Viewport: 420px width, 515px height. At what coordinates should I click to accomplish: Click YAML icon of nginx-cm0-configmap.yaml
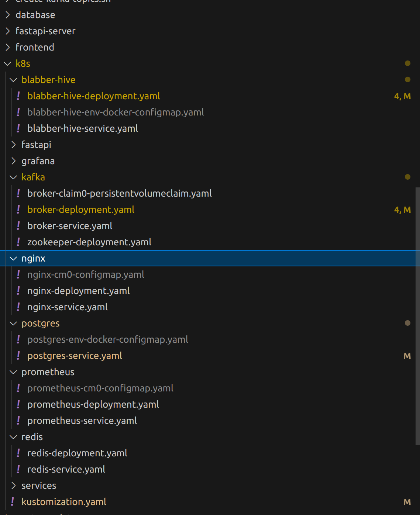(x=18, y=274)
